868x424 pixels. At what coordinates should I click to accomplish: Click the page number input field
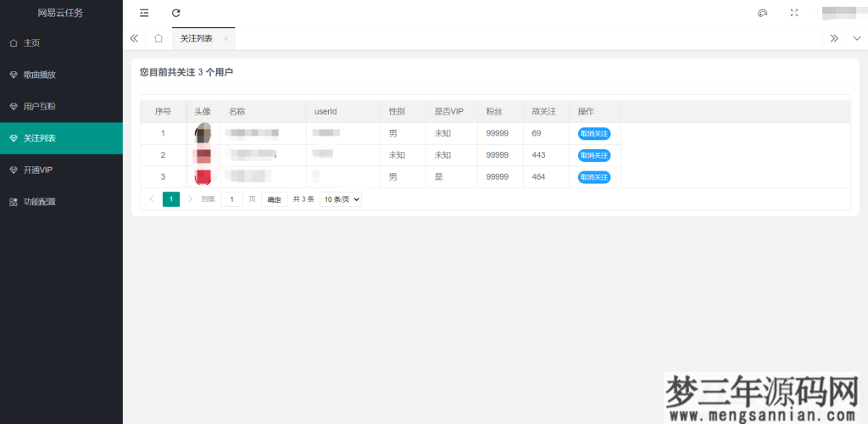tap(231, 199)
